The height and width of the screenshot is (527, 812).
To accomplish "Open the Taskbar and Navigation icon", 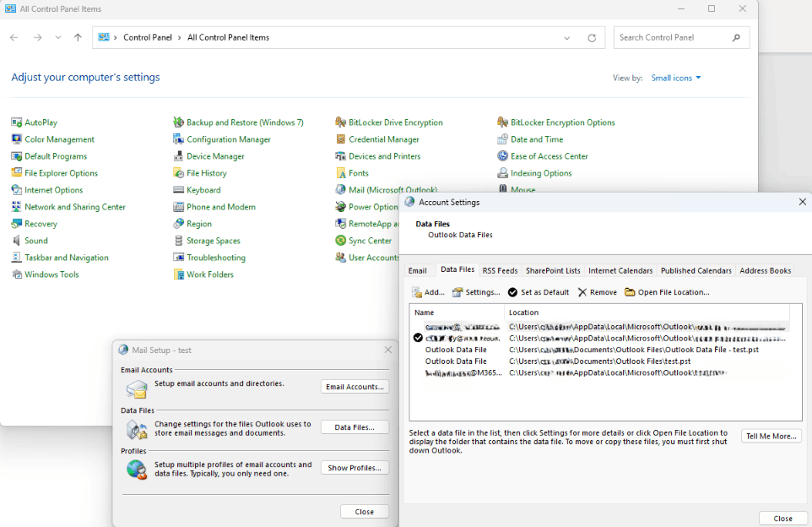I will [x=17, y=258].
